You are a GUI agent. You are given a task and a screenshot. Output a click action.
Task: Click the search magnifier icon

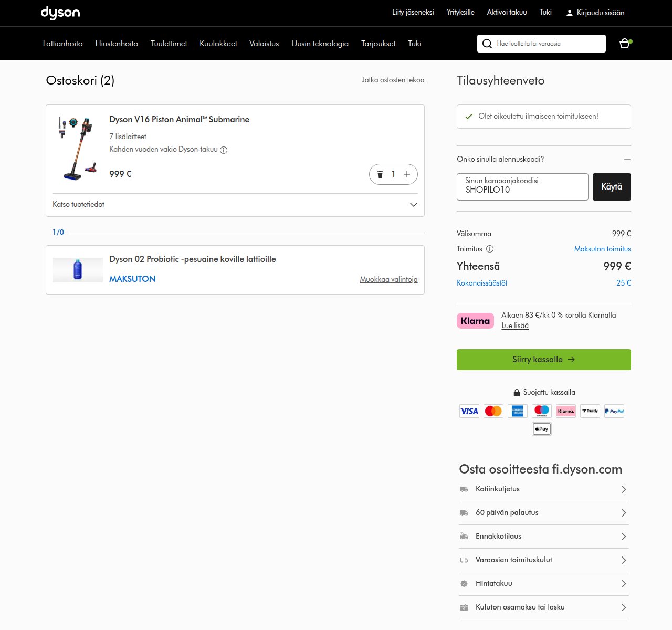click(487, 44)
